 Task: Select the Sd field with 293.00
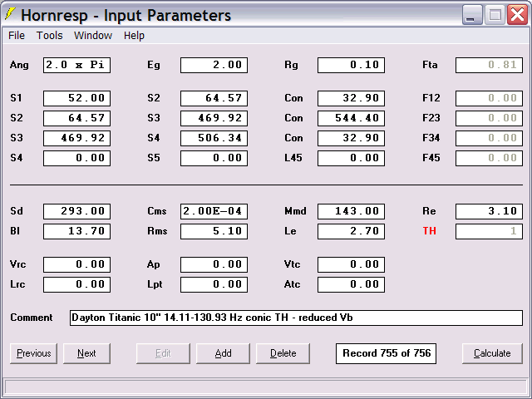(76, 211)
